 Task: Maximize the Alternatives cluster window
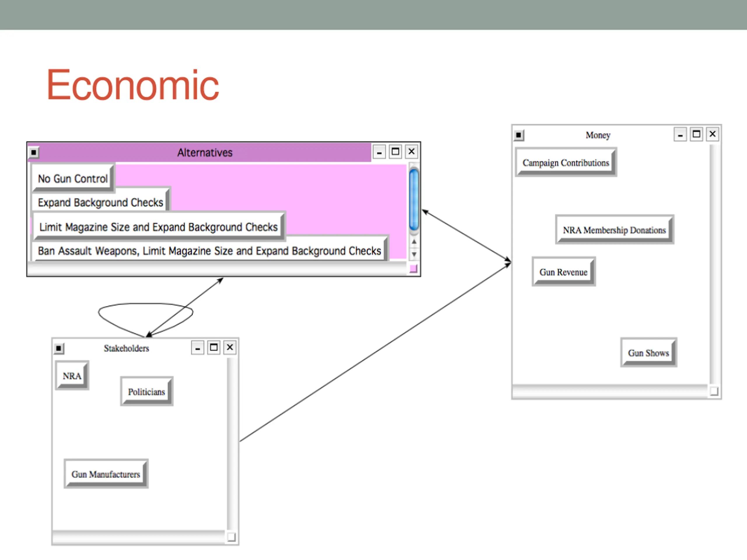395,152
